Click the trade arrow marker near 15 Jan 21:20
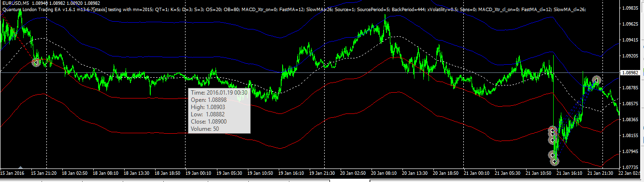This screenshot has height=182, width=644. pos(36,62)
